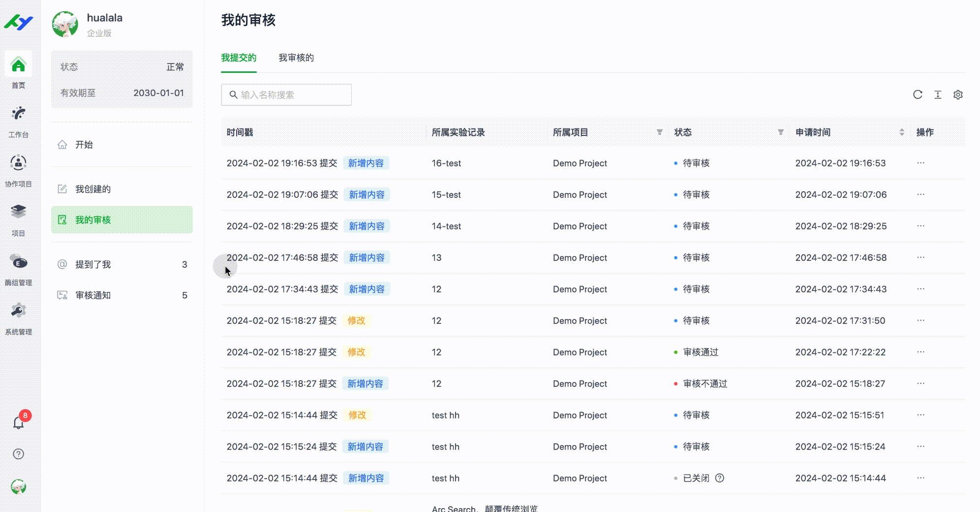Refresh the review list
This screenshot has width=980, height=512.
[x=918, y=95]
